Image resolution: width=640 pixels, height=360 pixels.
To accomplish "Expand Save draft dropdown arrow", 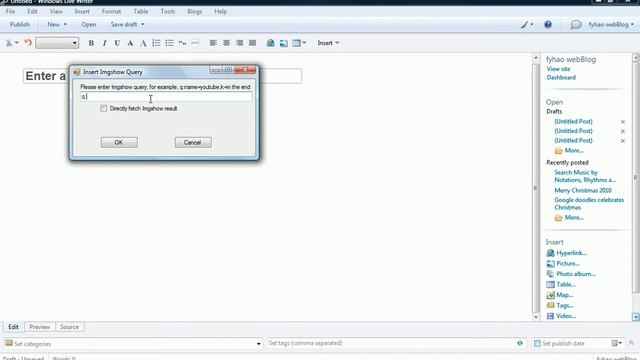I will [142, 25].
